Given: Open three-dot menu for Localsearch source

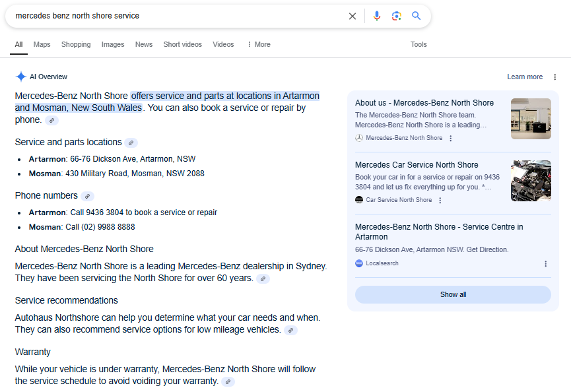Looking at the screenshot, I should coord(545,263).
